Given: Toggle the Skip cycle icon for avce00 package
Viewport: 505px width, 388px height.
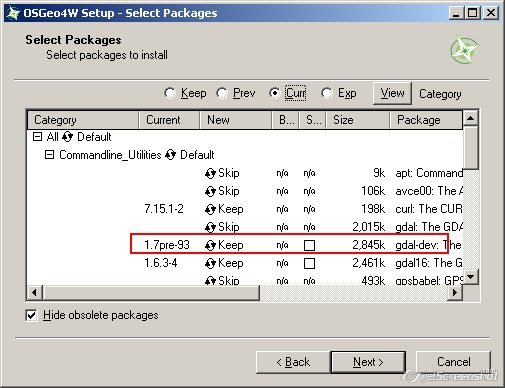Looking at the screenshot, I should [210, 191].
